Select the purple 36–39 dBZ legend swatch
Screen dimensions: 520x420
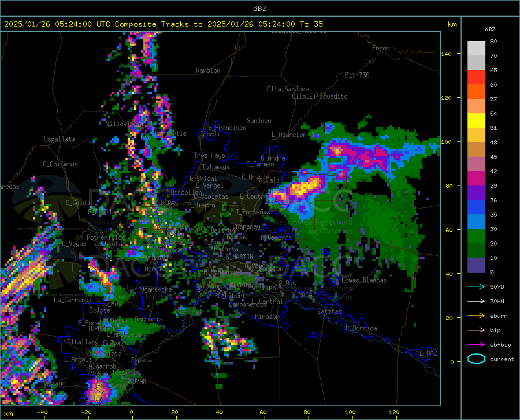pyautogui.click(x=476, y=193)
